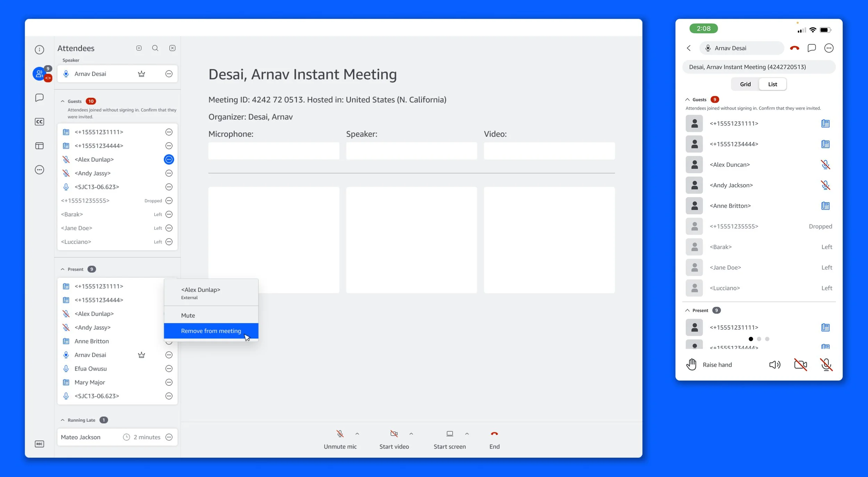Click the closed captions CC icon
The image size is (868, 477).
tap(39, 122)
